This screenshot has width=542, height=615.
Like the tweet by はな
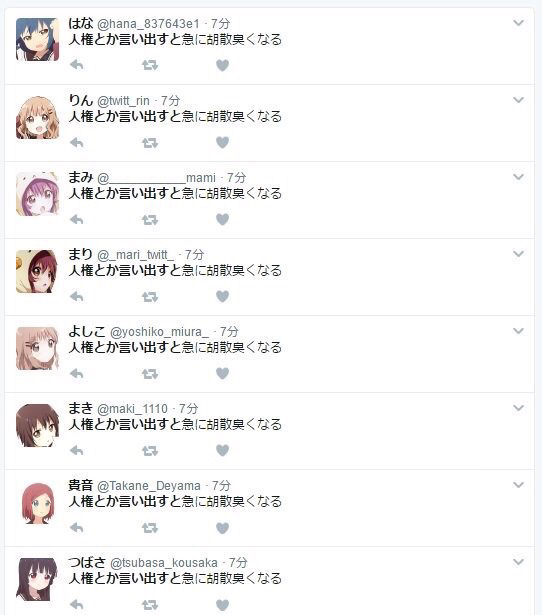point(222,65)
